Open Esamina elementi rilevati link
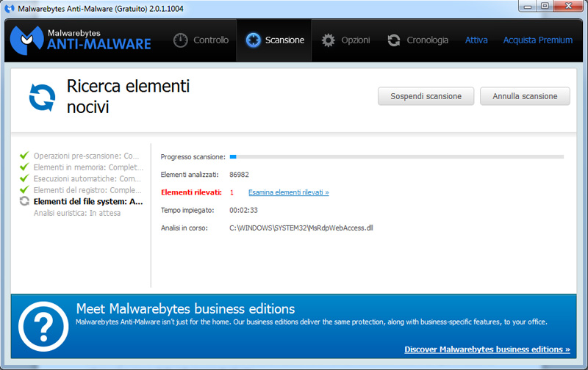This screenshot has width=588, height=370. 289,192
